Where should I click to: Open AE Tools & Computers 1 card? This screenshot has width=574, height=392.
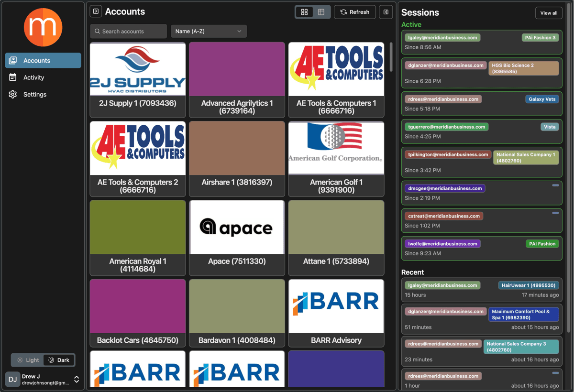point(336,80)
